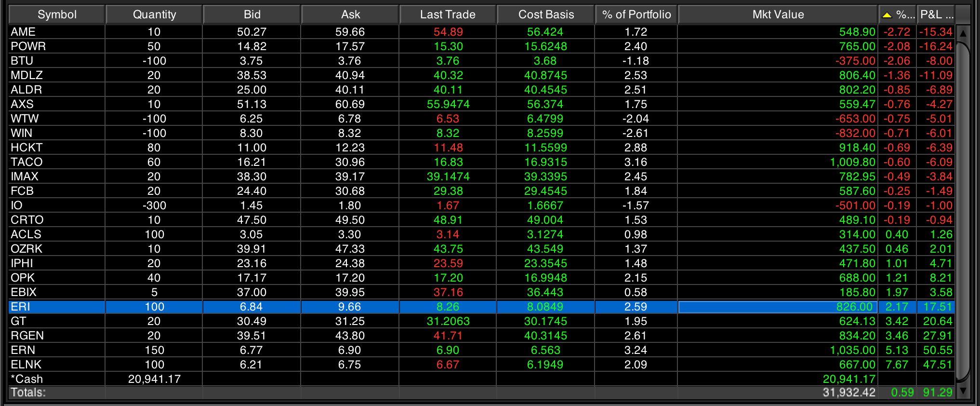980x406 pixels.
Task: Select the ERN symbol cell
Action: [57, 350]
